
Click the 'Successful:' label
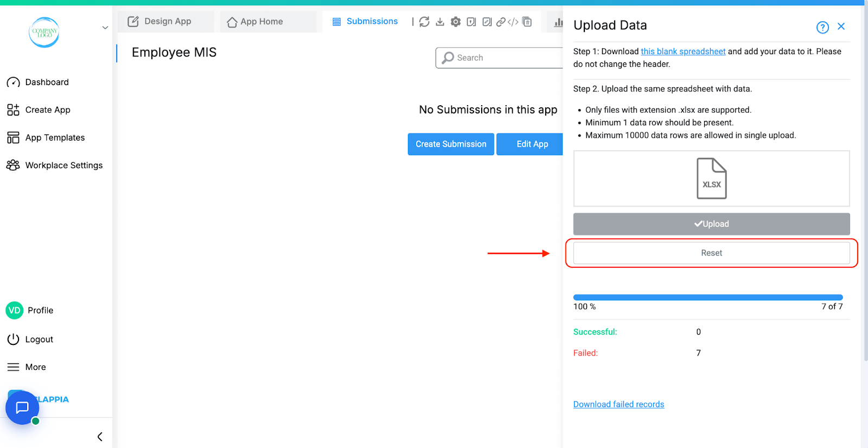[x=595, y=332]
